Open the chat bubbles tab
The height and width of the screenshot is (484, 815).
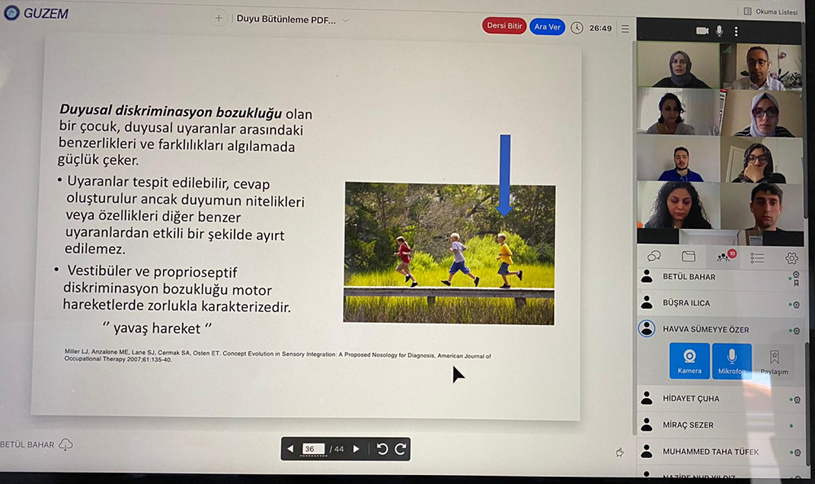(x=654, y=256)
